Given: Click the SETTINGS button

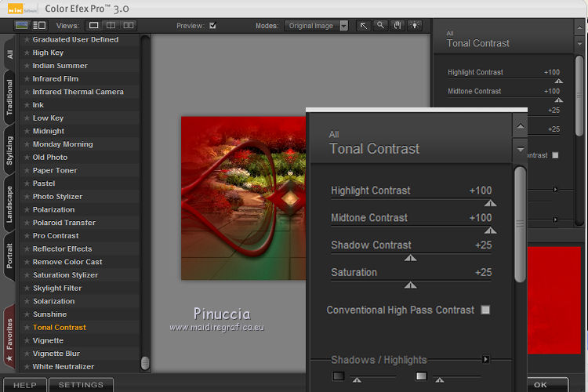Looking at the screenshot, I should click(81, 385).
